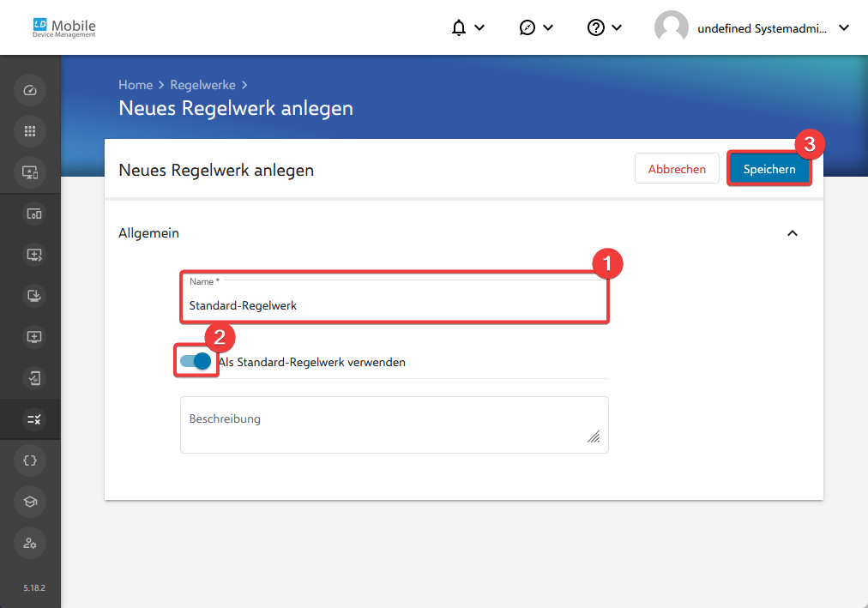Click the Mobile Device Management logo
This screenshot has width=868, height=608.
[64, 27]
